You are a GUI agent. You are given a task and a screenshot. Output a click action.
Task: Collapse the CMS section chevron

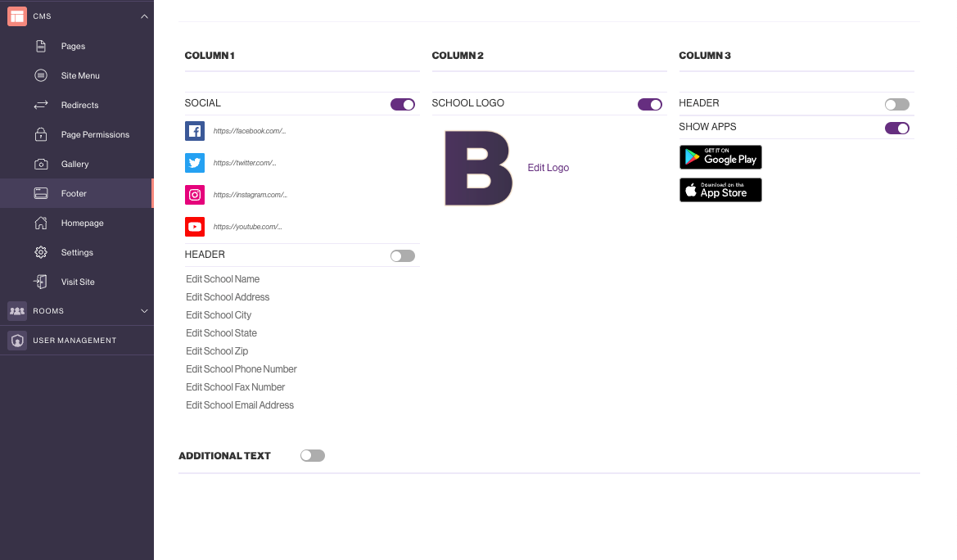point(145,16)
